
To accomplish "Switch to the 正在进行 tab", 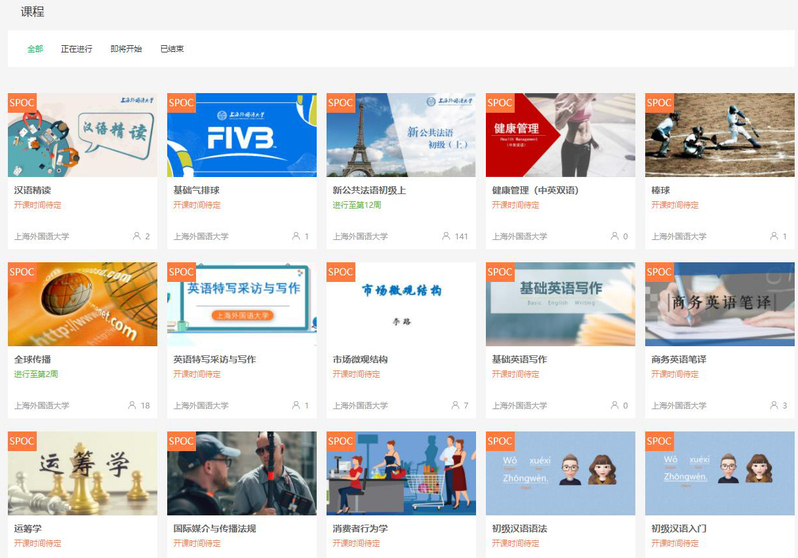I will (76, 49).
